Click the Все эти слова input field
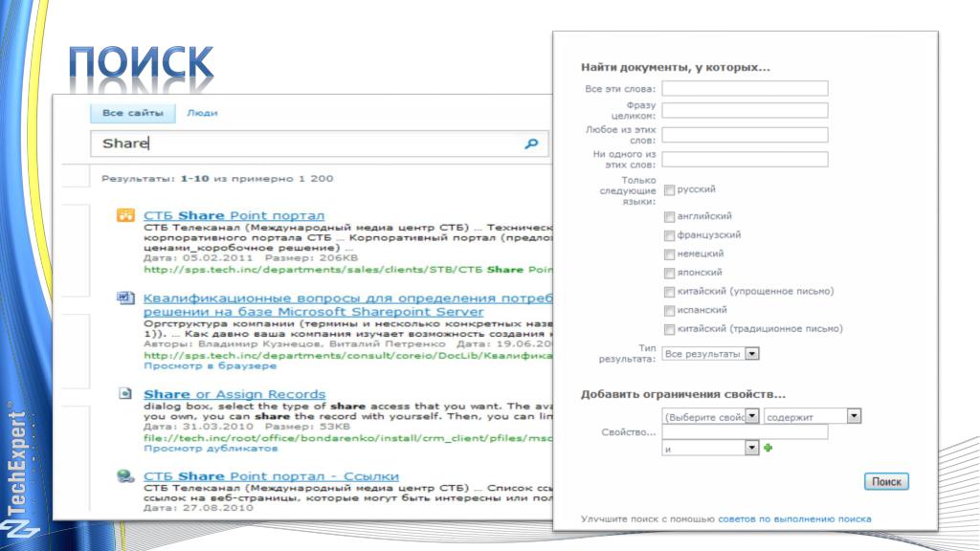Screen dimensions: 980x551 pyautogui.click(x=745, y=88)
